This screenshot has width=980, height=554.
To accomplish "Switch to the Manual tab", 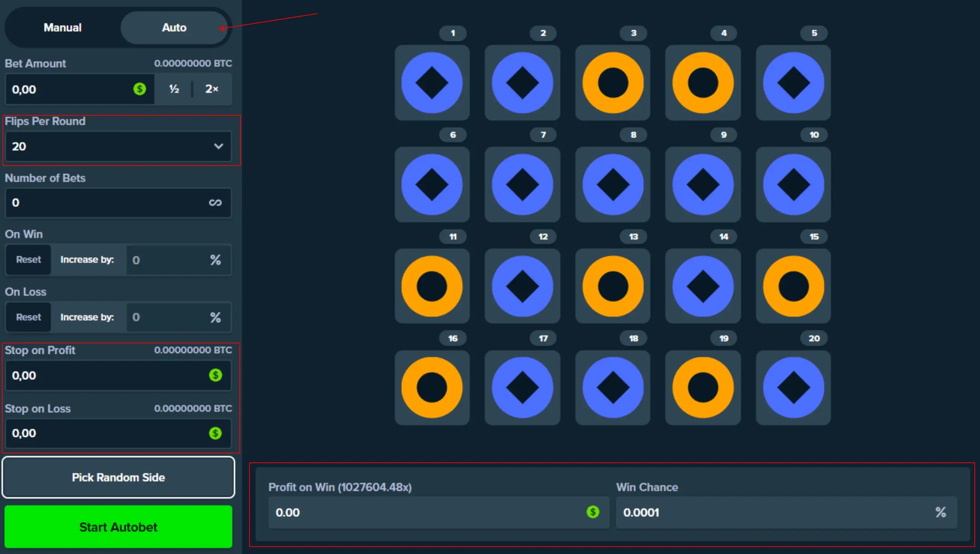I will point(63,27).
